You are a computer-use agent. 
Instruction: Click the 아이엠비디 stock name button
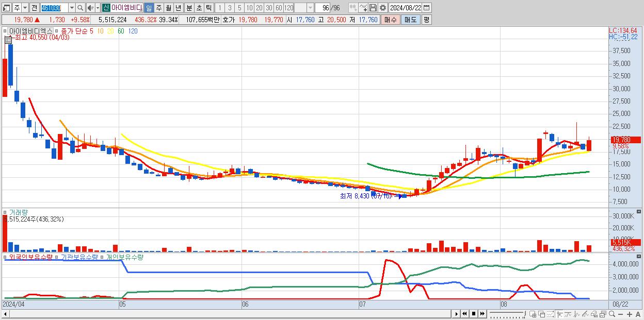(x=126, y=8)
